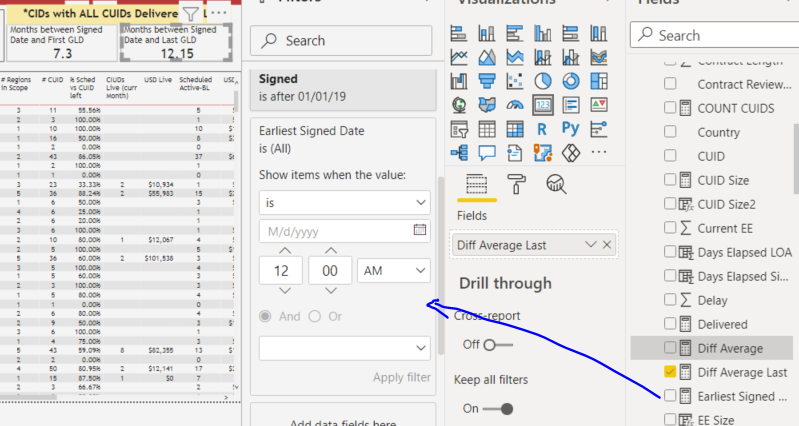Check the COUNT CUIDS field checkbox

(670, 108)
